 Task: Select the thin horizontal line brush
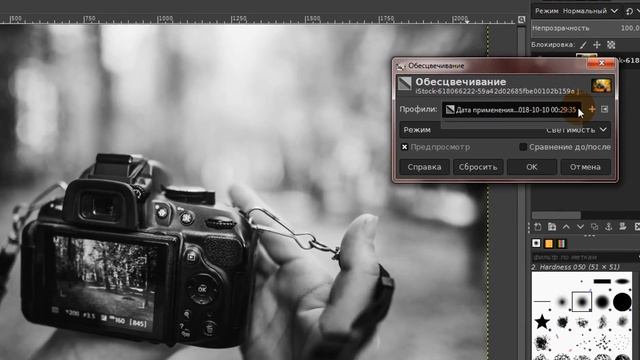[x=542, y=302]
